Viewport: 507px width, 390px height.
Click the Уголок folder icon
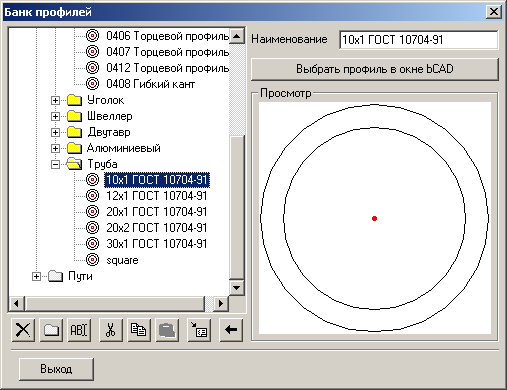(x=74, y=100)
